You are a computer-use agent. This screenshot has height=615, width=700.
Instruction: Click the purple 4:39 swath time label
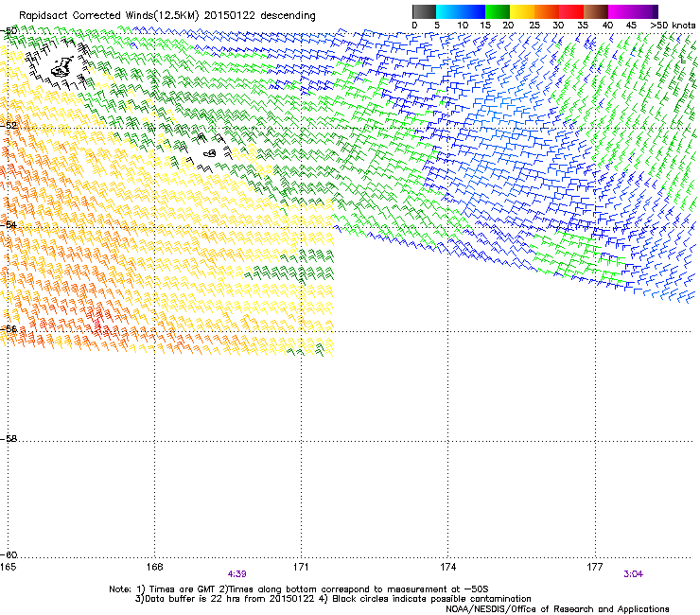pyautogui.click(x=237, y=574)
